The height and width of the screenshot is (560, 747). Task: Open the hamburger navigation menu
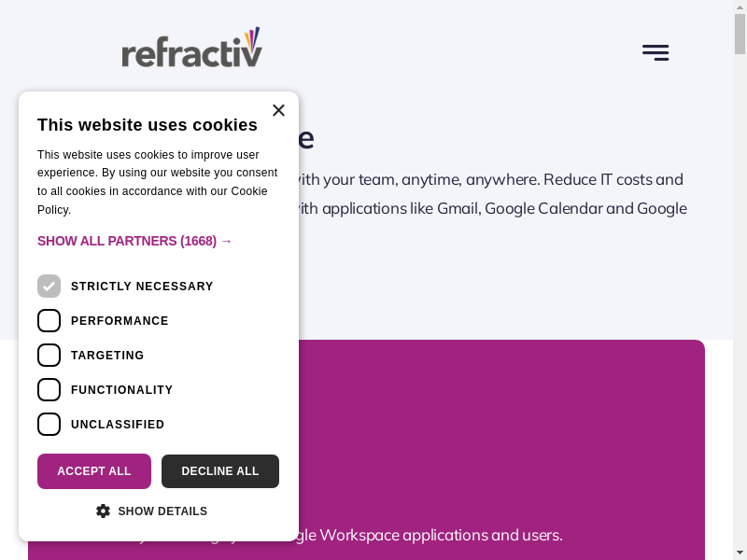click(x=655, y=52)
